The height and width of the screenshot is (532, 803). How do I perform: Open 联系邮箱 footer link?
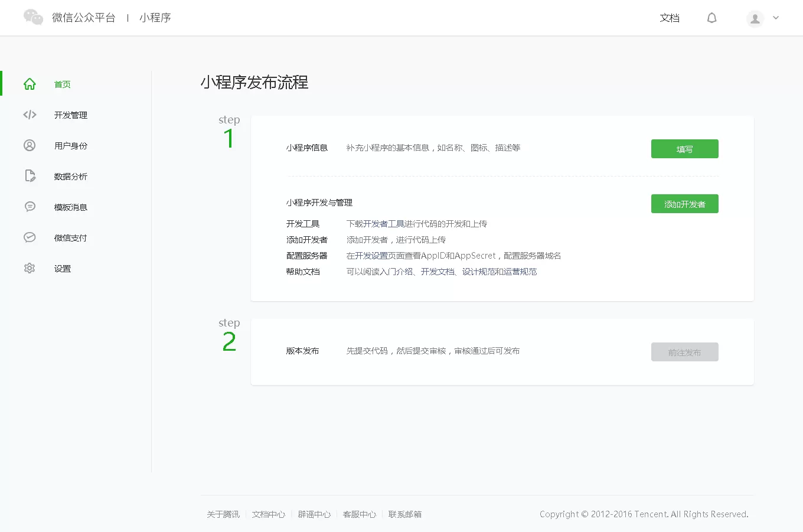coord(405,514)
